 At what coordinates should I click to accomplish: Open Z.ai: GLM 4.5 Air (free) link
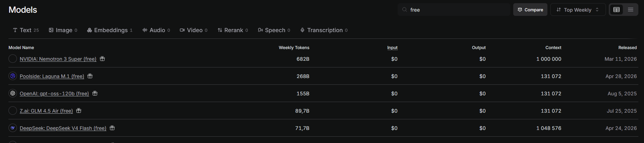[46, 111]
